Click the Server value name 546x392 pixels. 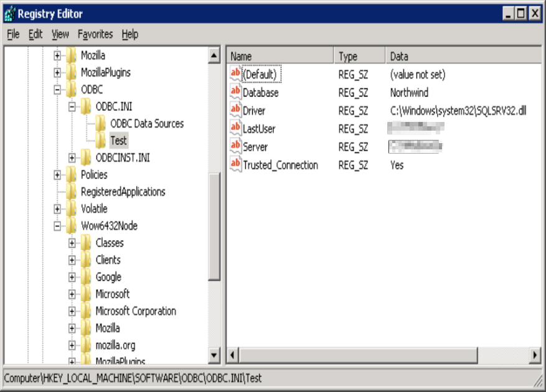click(x=255, y=147)
